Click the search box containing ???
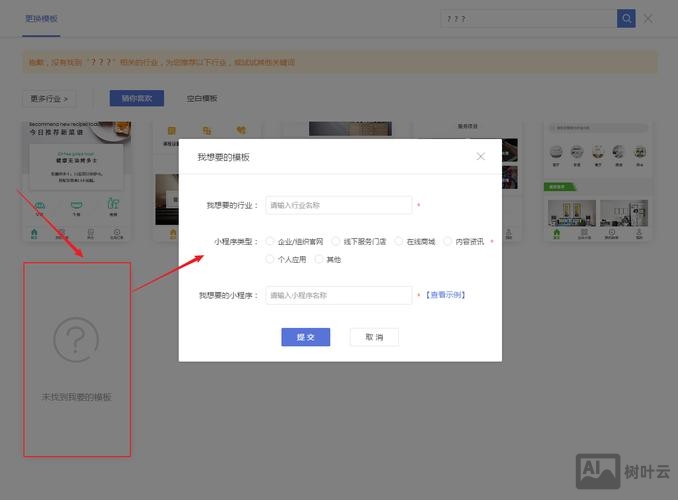The height and width of the screenshot is (500, 678). (528, 19)
